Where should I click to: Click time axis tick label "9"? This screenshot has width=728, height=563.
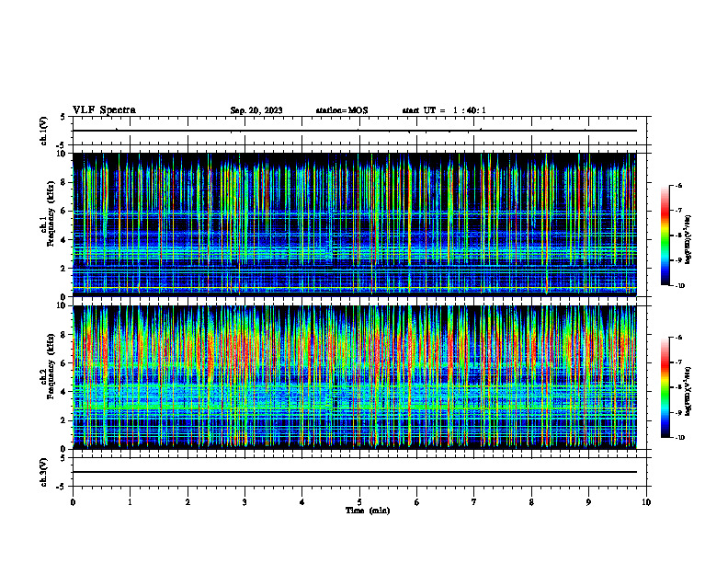click(x=588, y=502)
